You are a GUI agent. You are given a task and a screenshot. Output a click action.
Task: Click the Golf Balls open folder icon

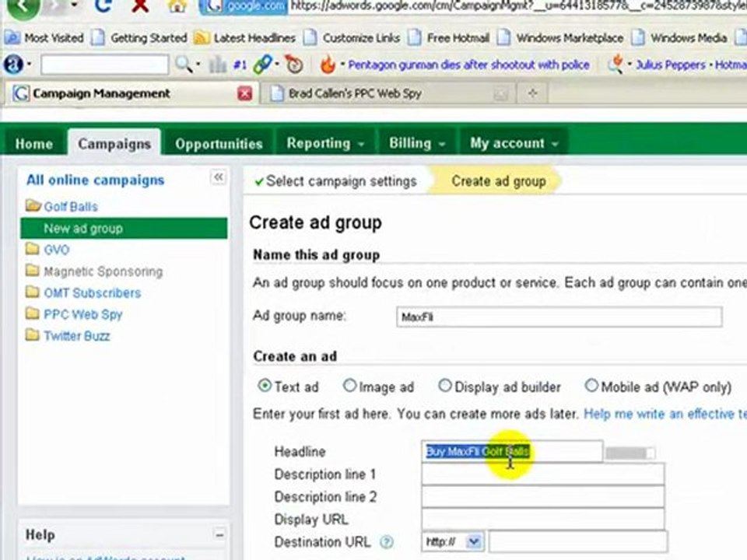33,205
